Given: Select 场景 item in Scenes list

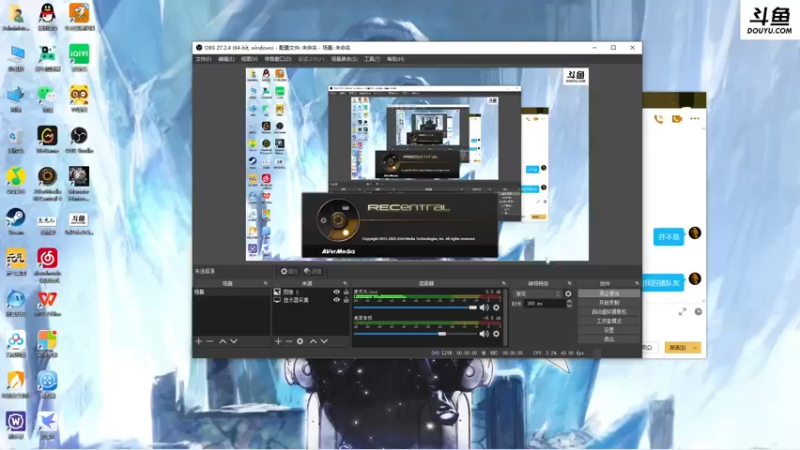Looking at the screenshot, I should coord(232,292).
